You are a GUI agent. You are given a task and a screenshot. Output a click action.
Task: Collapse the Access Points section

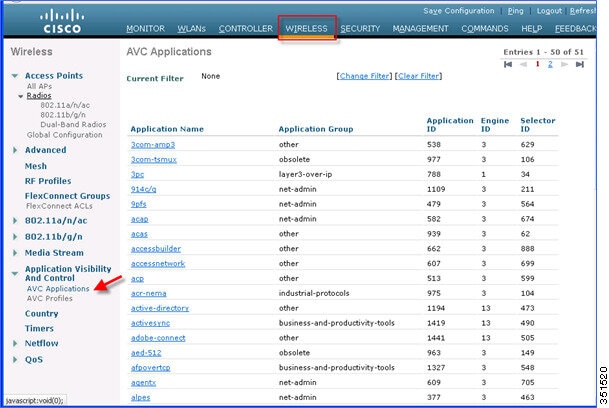15,76
